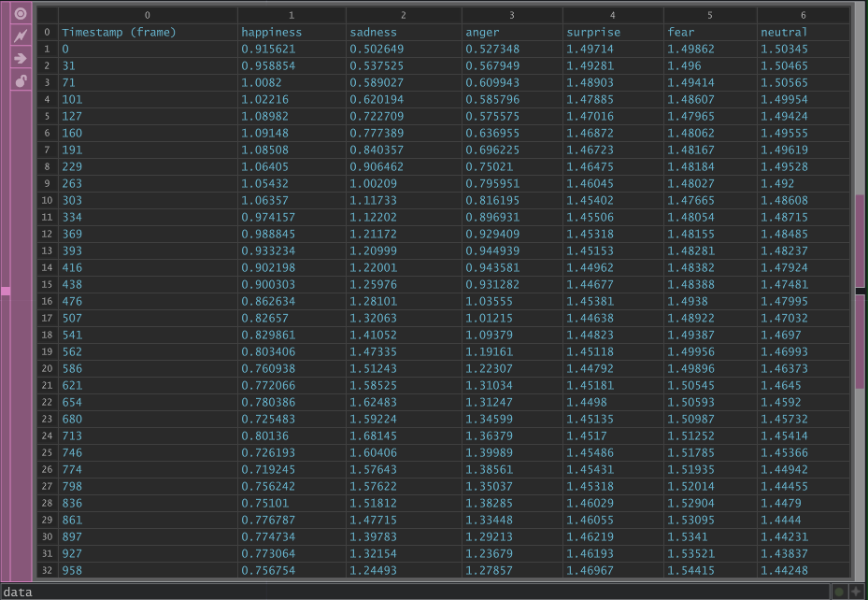Select anger cell 0.944939
Screen dimensions: 868x600
pos(512,250)
